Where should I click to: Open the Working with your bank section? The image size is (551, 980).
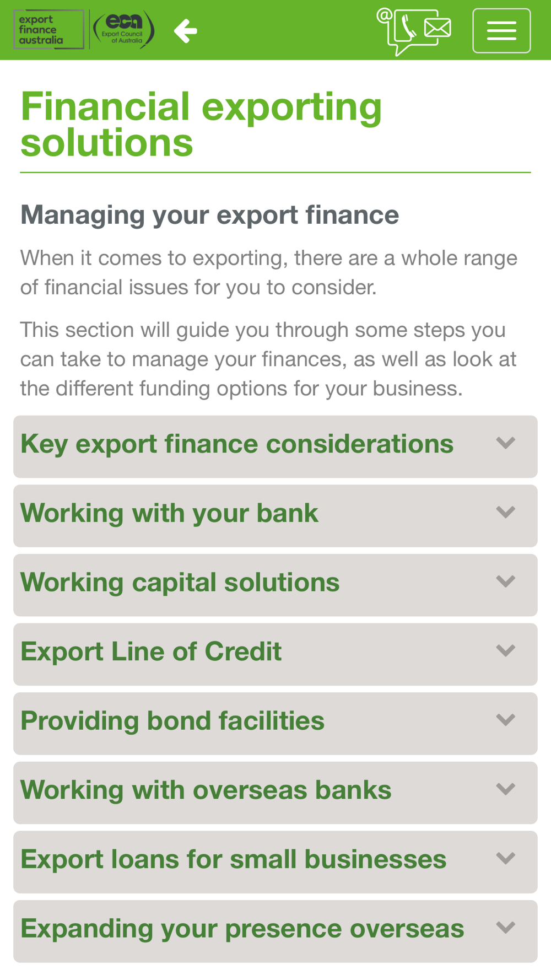pyautogui.click(x=169, y=514)
